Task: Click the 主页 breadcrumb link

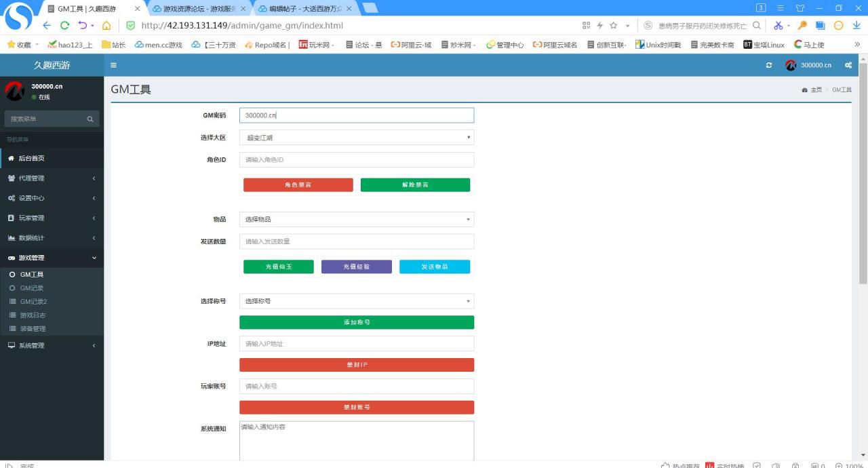Action: 816,90
